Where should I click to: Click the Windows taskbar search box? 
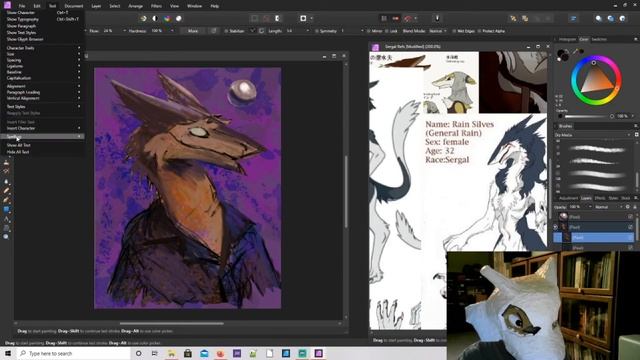point(73,353)
